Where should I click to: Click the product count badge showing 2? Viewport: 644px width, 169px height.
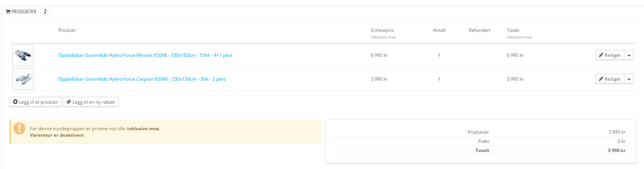(45, 12)
